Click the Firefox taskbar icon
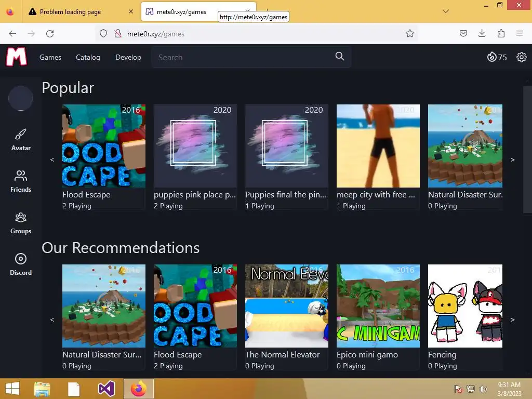532x399 pixels. point(138,389)
